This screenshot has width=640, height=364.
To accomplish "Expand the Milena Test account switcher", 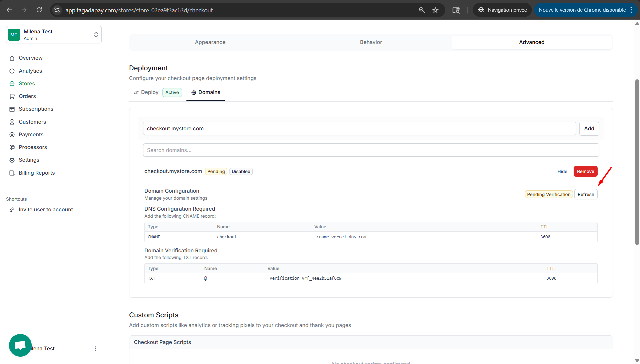I will [x=54, y=35].
